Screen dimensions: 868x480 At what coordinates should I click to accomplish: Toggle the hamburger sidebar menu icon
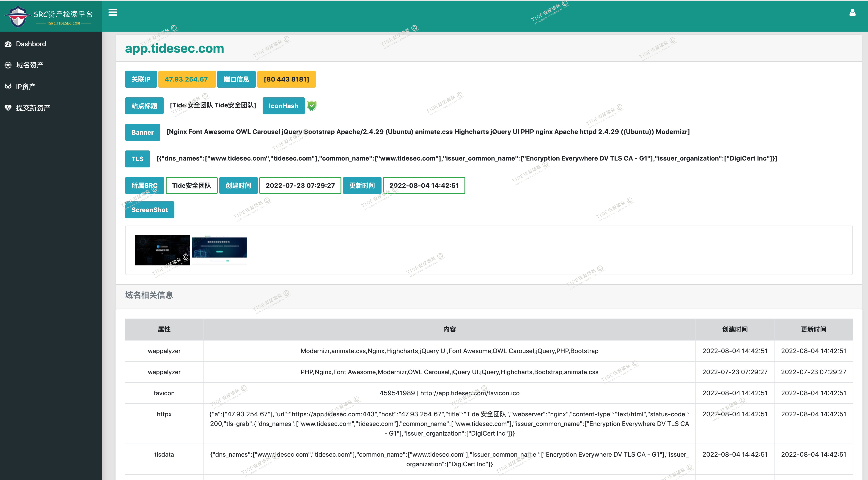pyautogui.click(x=113, y=12)
